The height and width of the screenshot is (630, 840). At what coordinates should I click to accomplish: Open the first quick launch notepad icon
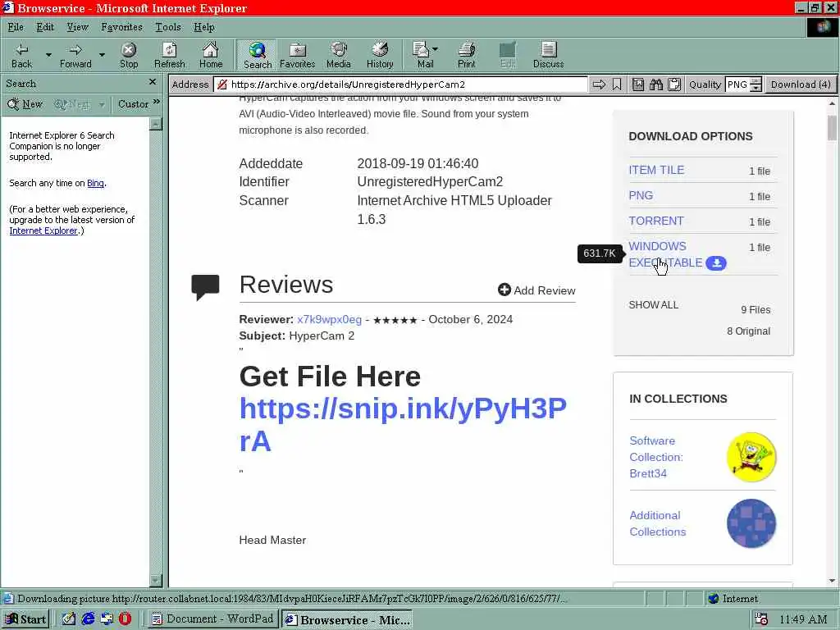(x=69, y=619)
